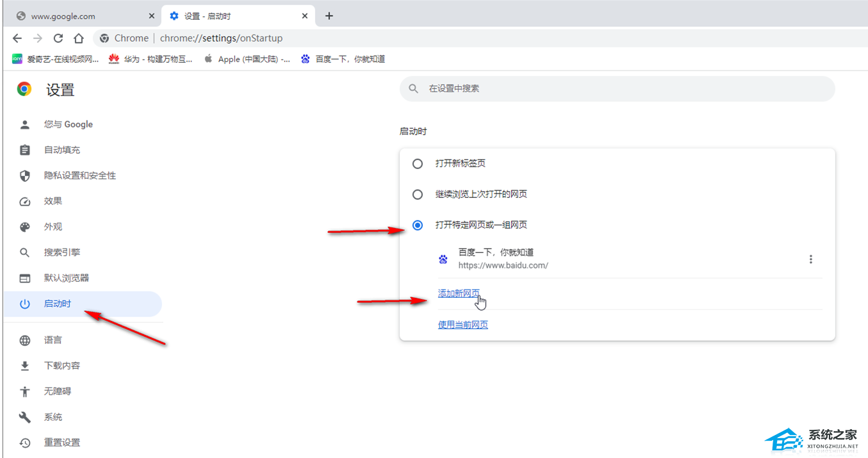Close the www.google.com tab
This screenshot has height=458, width=868.
click(152, 16)
